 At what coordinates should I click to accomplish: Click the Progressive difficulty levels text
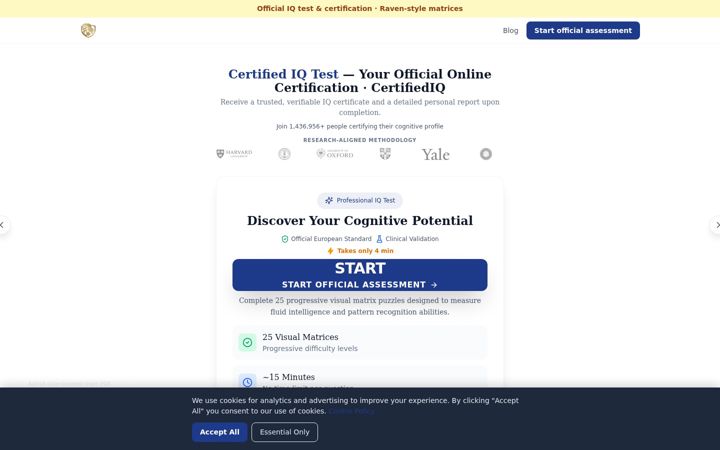(310, 349)
